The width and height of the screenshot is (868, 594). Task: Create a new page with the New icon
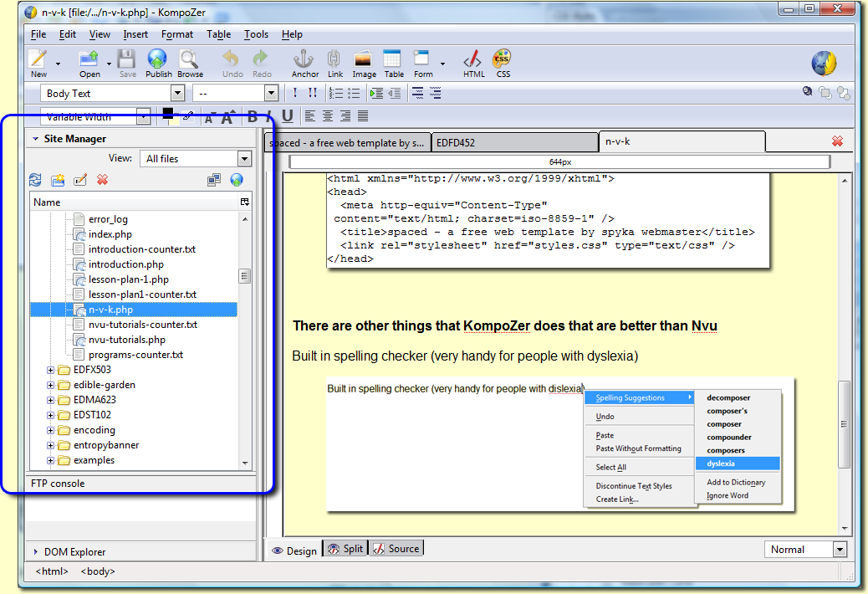38,63
